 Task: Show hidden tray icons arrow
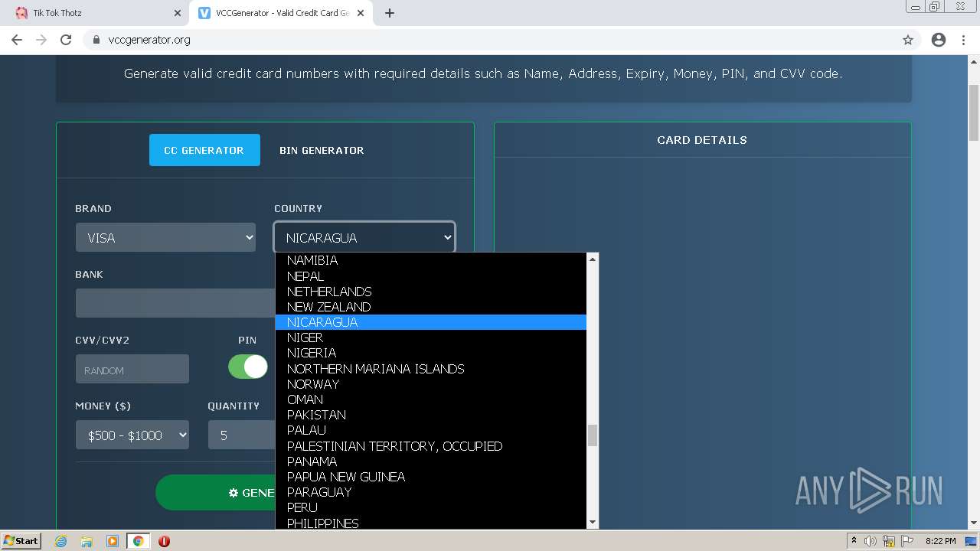click(x=853, y=541)
